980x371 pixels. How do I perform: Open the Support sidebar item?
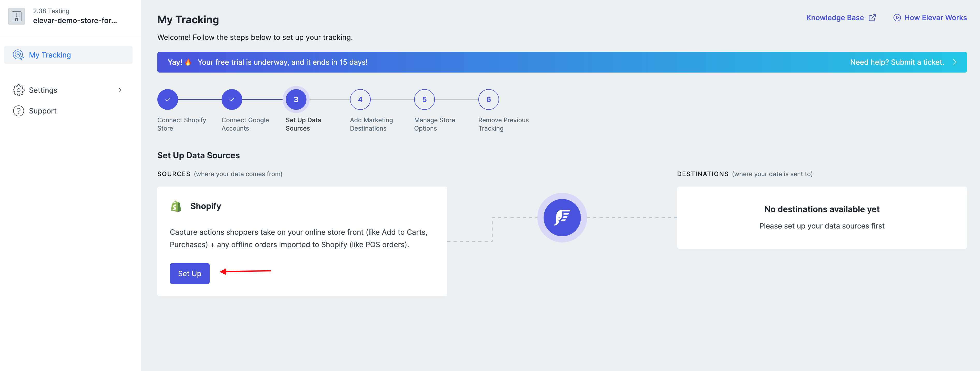point(43,111)
